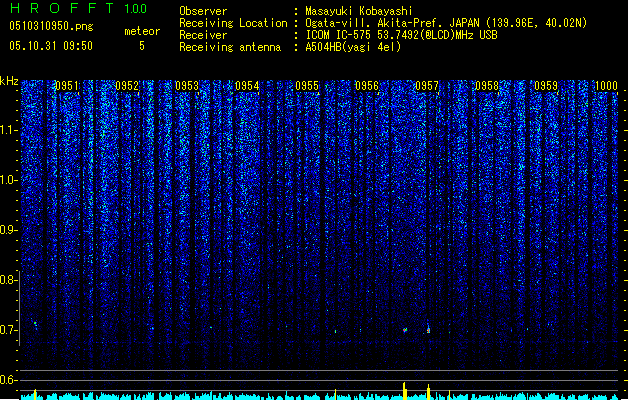Viewport: 629px width, 400px height.
Task: Click the 1.0 kHz axis label
Action: click(8, 180)
